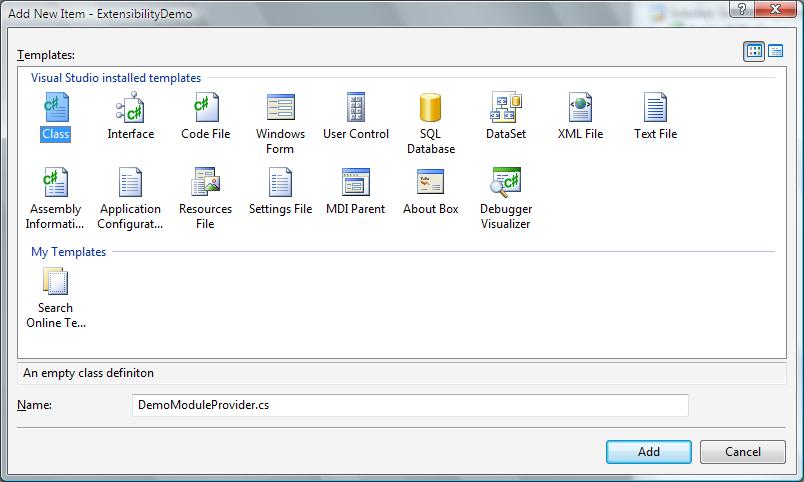Open Search Online Templates icon
Image resolution: width=804 pixels, height=482 pixels.
tap(55, 281)
